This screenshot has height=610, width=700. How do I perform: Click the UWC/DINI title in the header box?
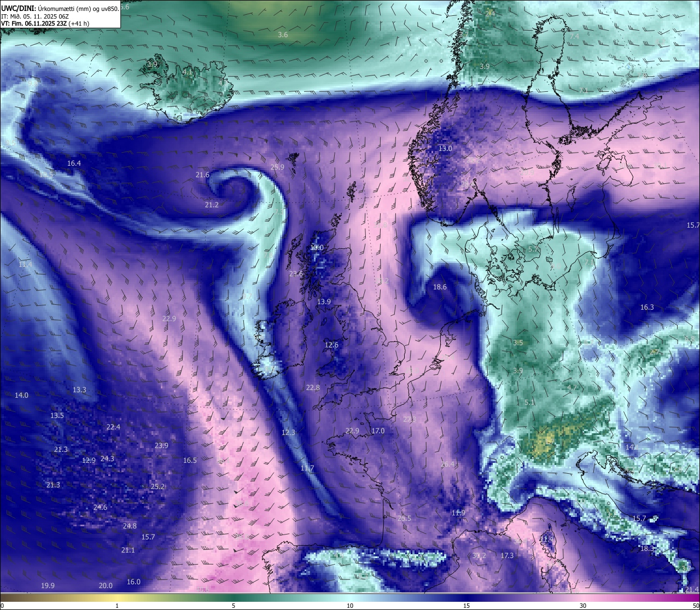pyautogui.click(x=18, y=9)
